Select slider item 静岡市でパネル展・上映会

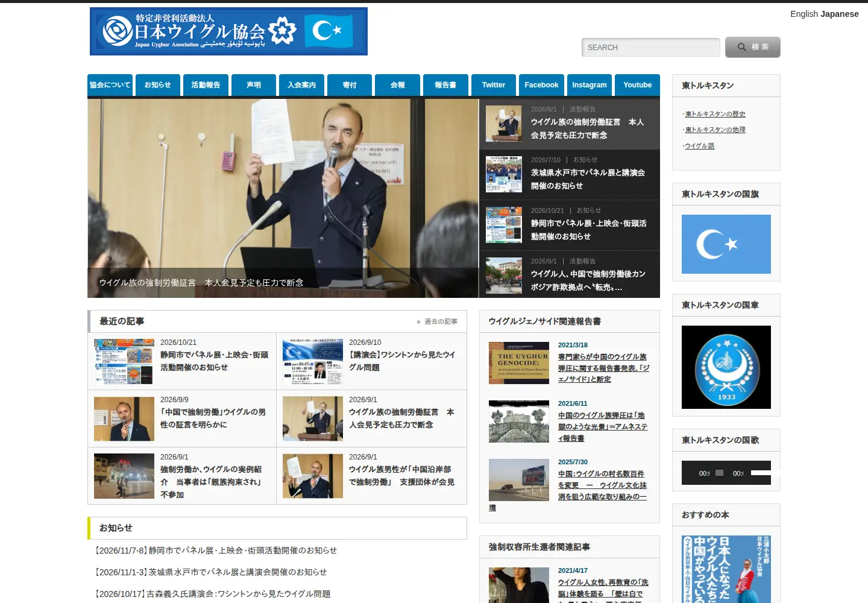(570, 226)
